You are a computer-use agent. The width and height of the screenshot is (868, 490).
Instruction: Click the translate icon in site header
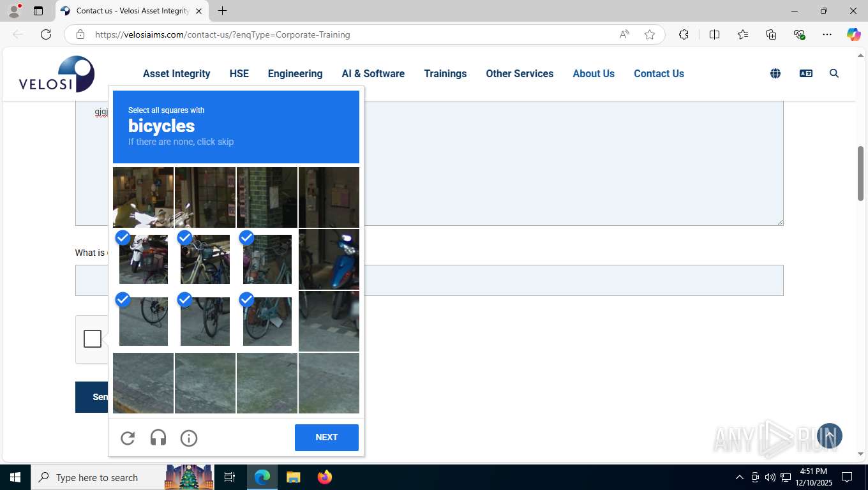tap(806, 73)
